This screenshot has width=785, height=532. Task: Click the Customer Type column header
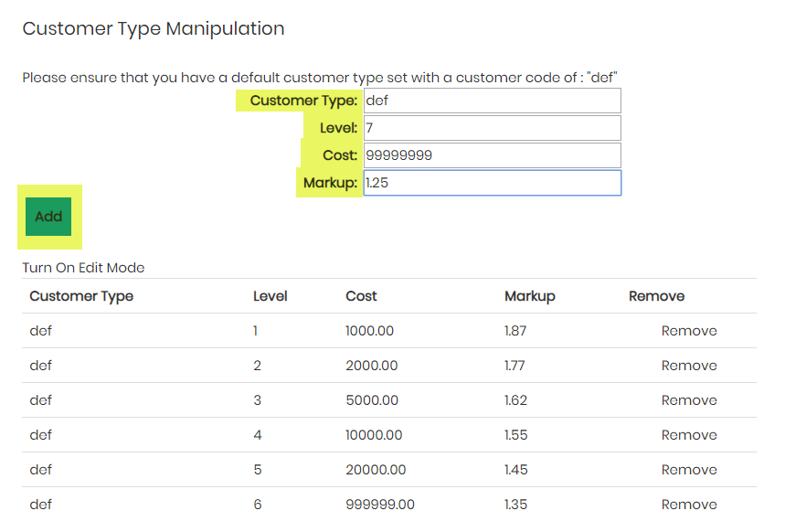(x=81, y=296)
